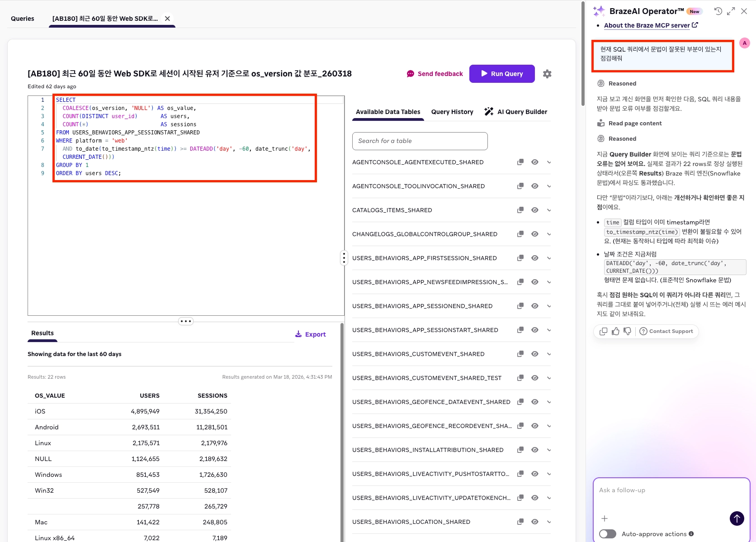Viewport: 756px width, 542px height.
Task: Switch to the Queries tab
Action: pyautogui.click(x=23, y=19)
